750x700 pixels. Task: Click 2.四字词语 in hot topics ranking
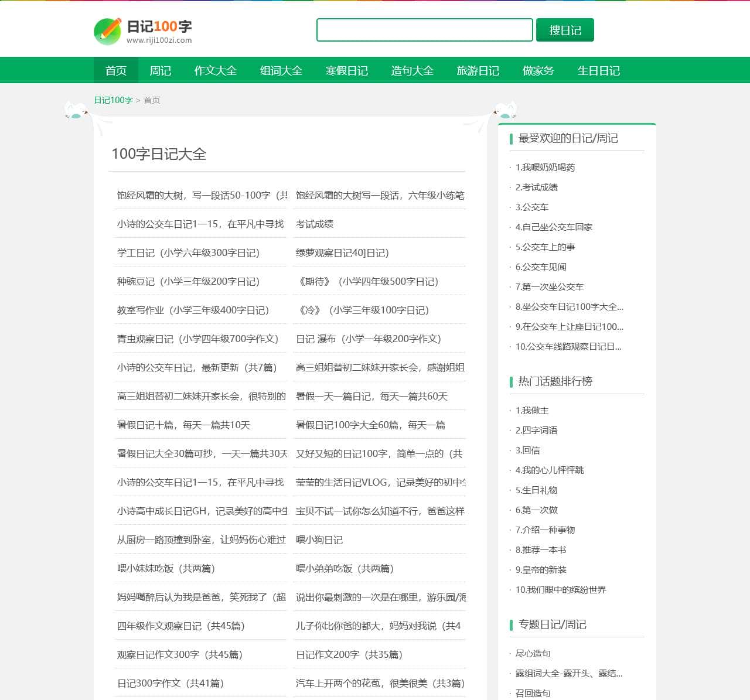(x=536, y=431)
